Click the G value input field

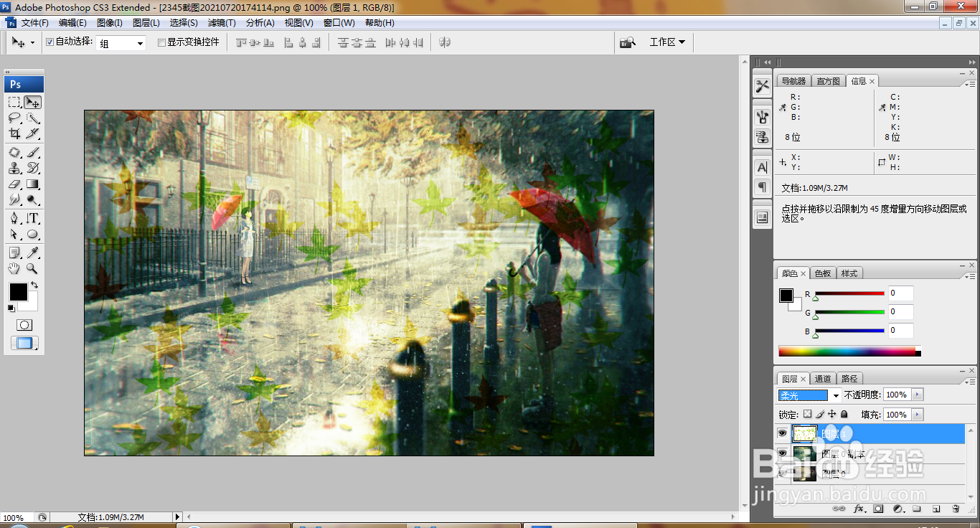901,311
